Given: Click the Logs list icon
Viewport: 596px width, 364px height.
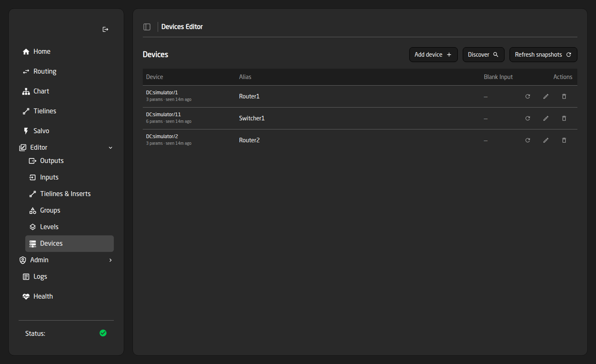Looking at the screenshot, I should (x=26, y=277).
